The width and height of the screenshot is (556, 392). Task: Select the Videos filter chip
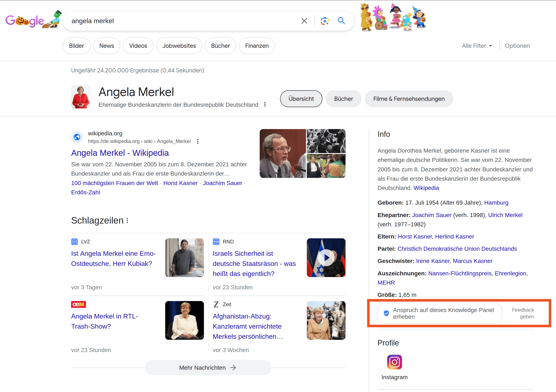pos(138,46)
